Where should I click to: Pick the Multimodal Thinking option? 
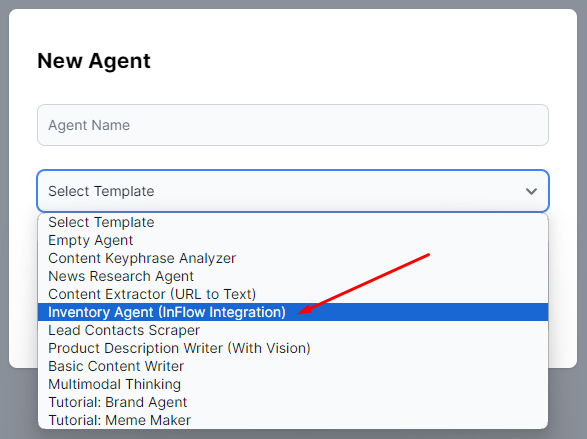[x=293, y=384]
